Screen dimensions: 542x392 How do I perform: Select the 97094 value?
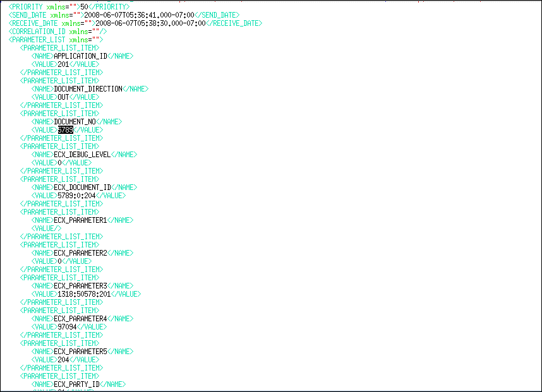point(67,327)
